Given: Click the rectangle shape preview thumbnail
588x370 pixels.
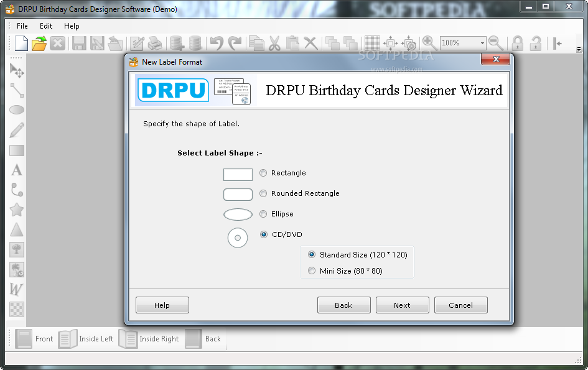Looking at the screenshot, I should pyautogui.click(x=238, y=175).
